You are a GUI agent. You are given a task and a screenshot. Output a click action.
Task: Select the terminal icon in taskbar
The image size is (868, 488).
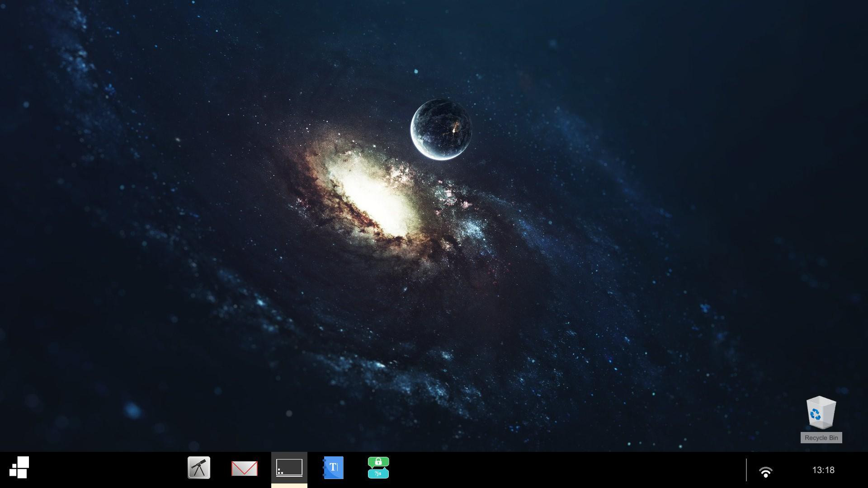(x=289, y=468)
